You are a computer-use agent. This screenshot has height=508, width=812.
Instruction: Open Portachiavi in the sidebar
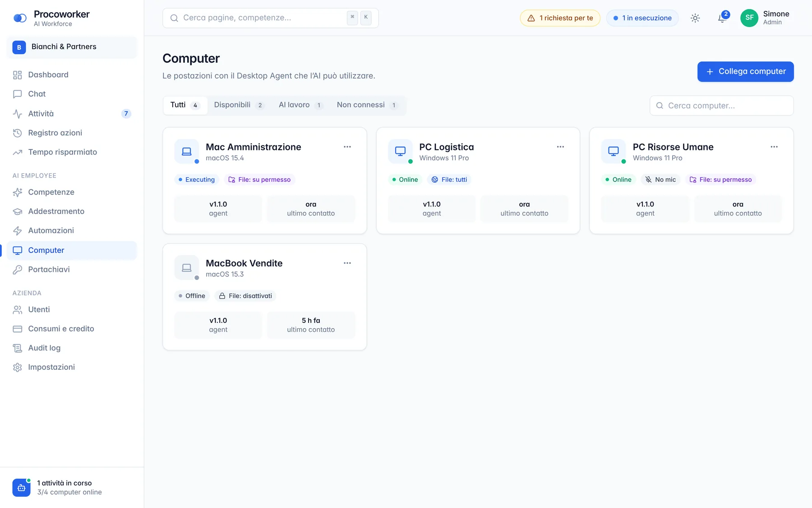click(72, 270)
